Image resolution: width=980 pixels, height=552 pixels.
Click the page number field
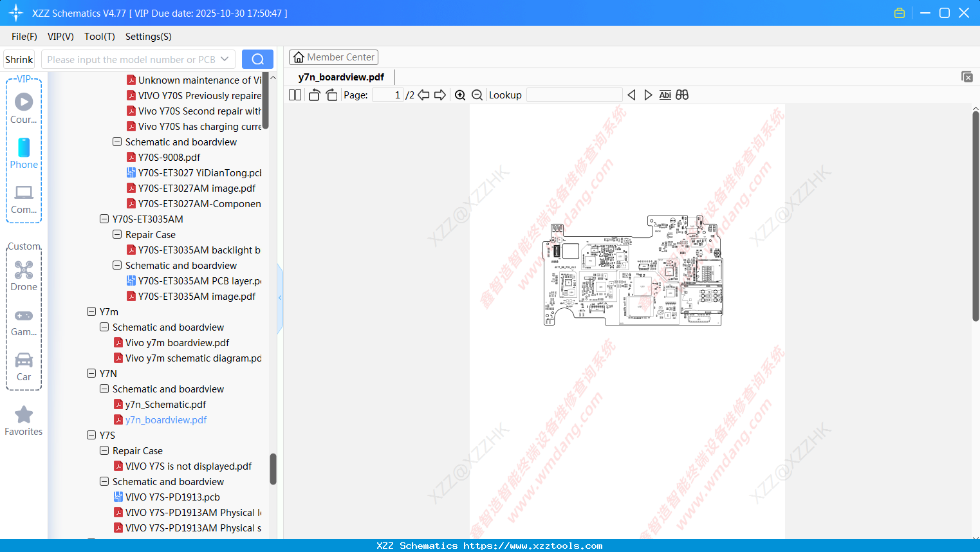click(x=388, y=95)
